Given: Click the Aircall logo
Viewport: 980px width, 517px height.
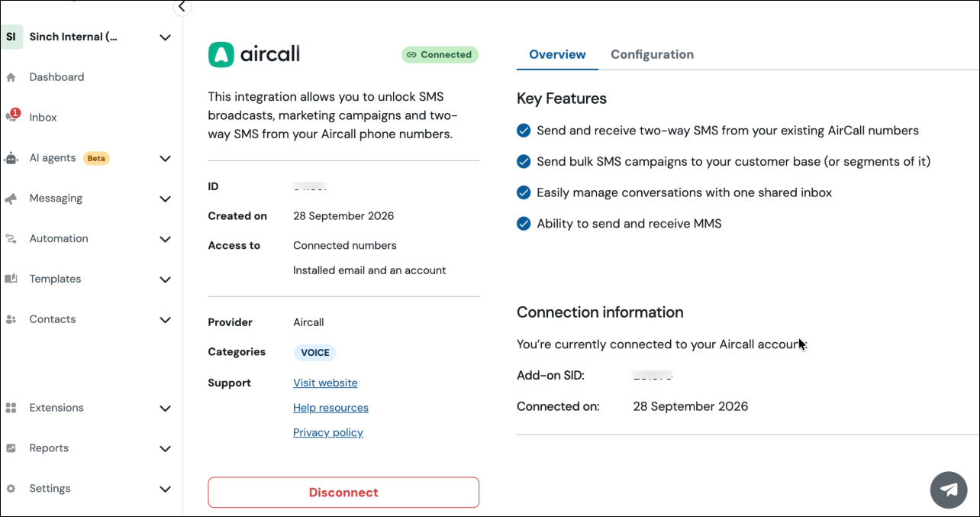Looking at the screenshot, I should coord(254,54).
